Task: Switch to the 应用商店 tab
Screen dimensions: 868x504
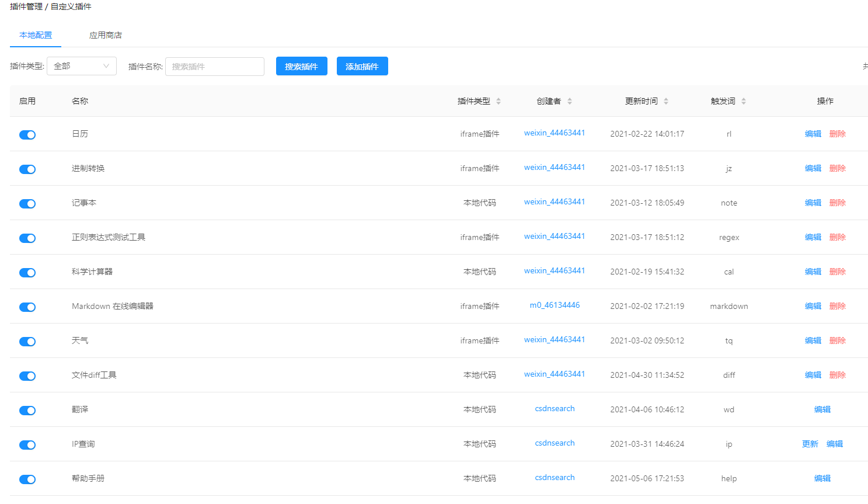Action: [x=106, y=34]
